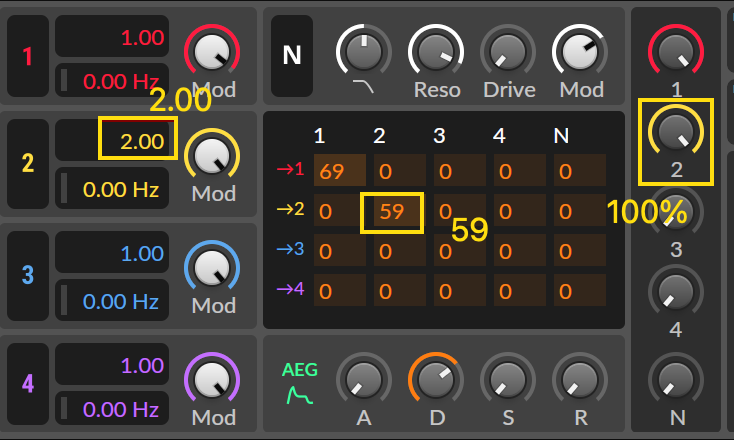Screen dimensions: 734x440
Task: Click operator 3 ratio field showing blue 1.00
Action: click(112, 252)
